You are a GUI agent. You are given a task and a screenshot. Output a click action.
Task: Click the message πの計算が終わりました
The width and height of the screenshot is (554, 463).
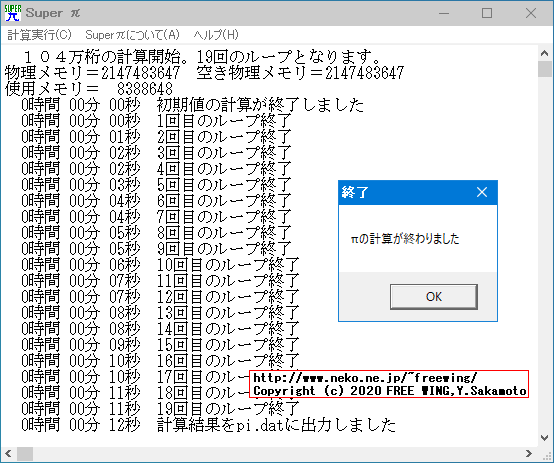click(405, 239)
